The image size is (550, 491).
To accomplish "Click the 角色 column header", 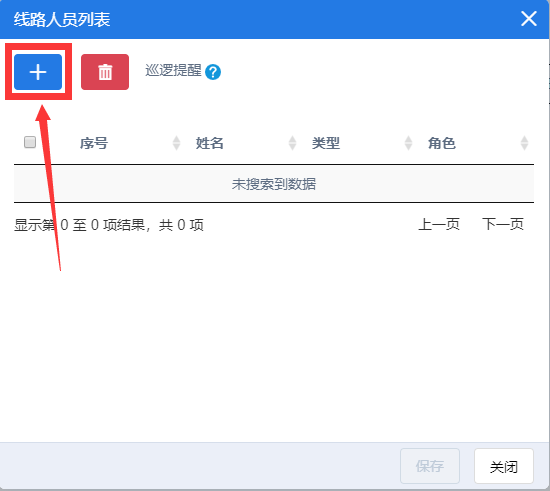I will pos(442,143).
